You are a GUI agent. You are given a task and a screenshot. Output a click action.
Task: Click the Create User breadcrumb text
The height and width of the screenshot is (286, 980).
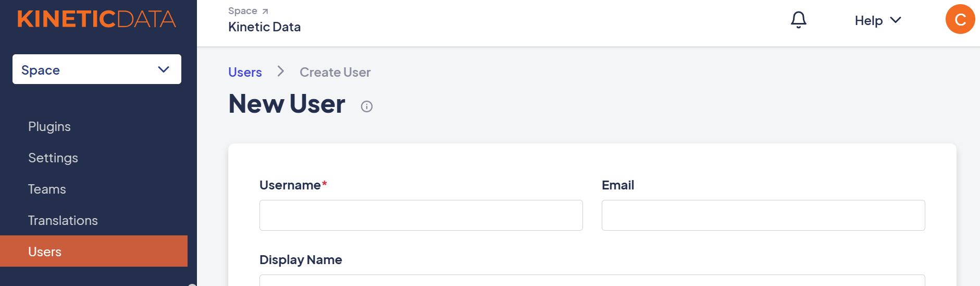point(335,72)
